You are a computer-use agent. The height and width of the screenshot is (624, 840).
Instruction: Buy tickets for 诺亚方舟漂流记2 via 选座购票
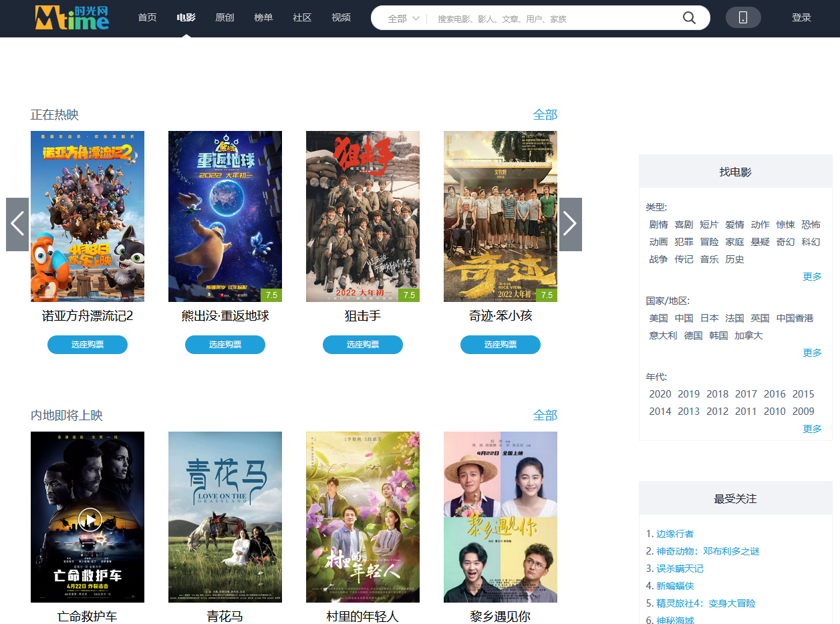(x=88, y=345)
